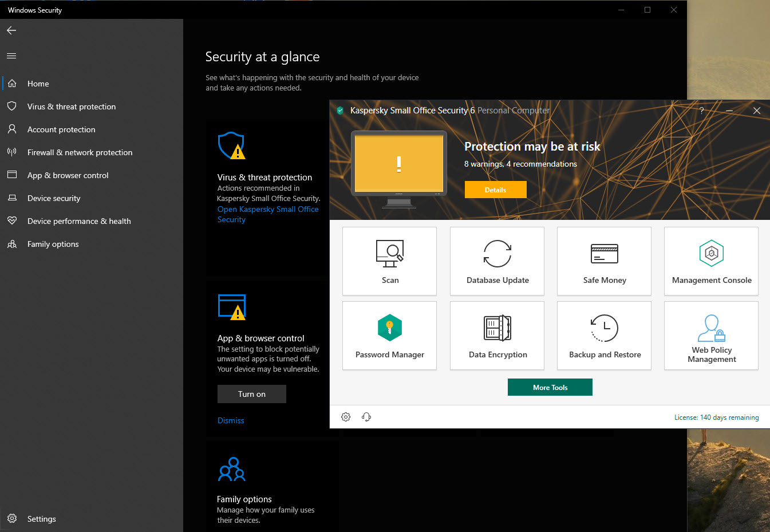Click Security at a glance heading

(262, 57)
